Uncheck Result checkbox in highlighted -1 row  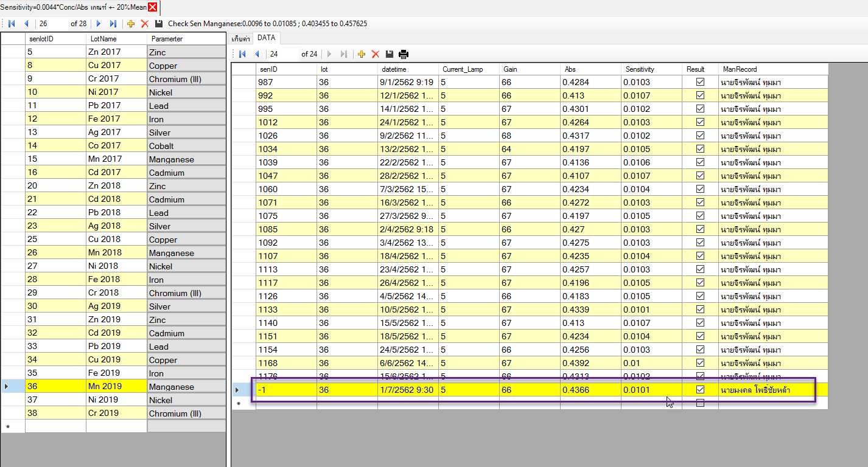pos(700,390)
